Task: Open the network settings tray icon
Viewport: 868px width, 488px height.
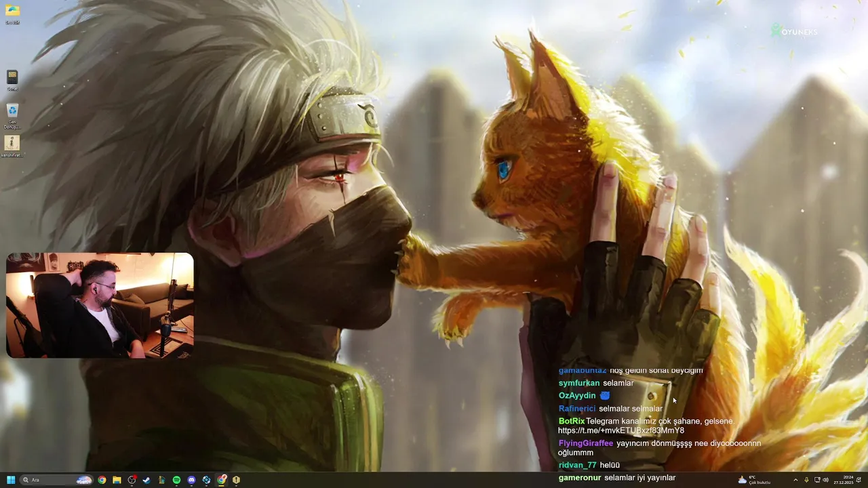Action: [x=817, y=480]
